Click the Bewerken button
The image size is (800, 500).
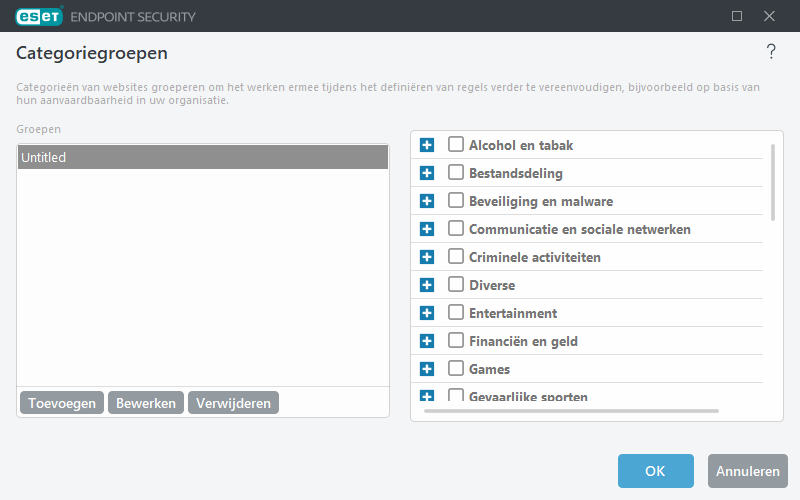[x=146, y=403]
